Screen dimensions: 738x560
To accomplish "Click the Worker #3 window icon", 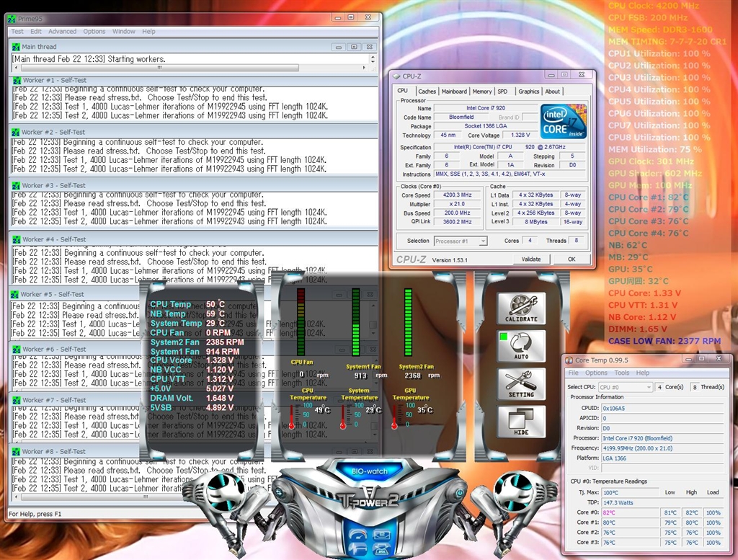I will [x=16, y=185].
